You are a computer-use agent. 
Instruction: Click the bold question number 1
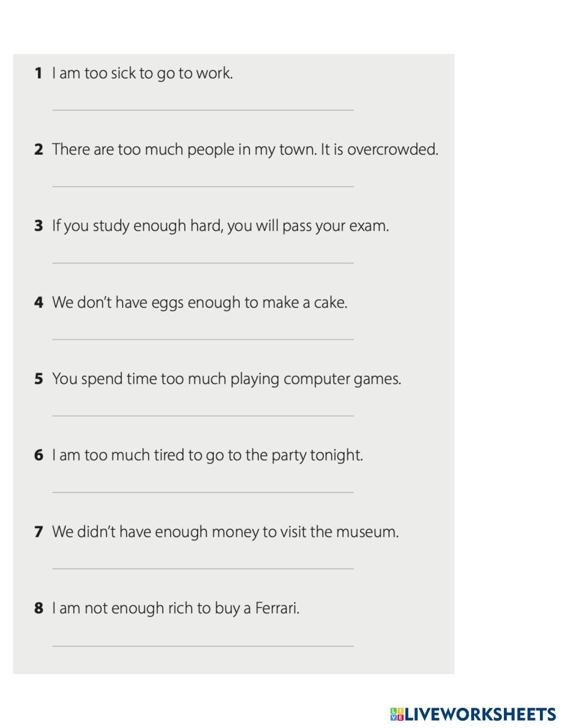click(38, 73)
